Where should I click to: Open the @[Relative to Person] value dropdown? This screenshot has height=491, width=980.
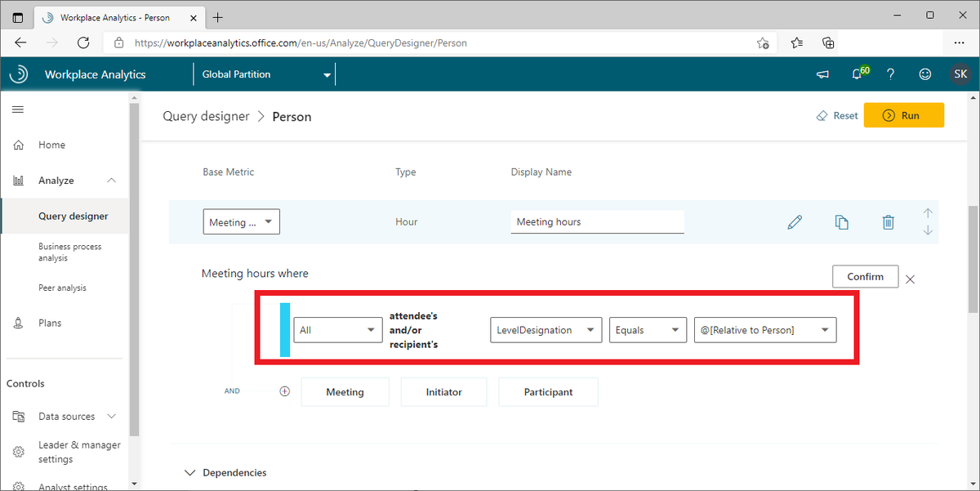764,330
